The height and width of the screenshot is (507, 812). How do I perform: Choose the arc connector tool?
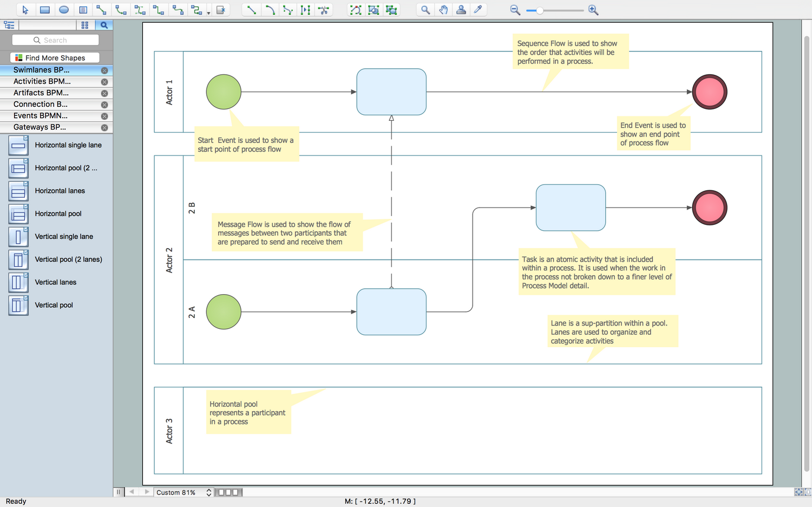click(x=121, y=10)
